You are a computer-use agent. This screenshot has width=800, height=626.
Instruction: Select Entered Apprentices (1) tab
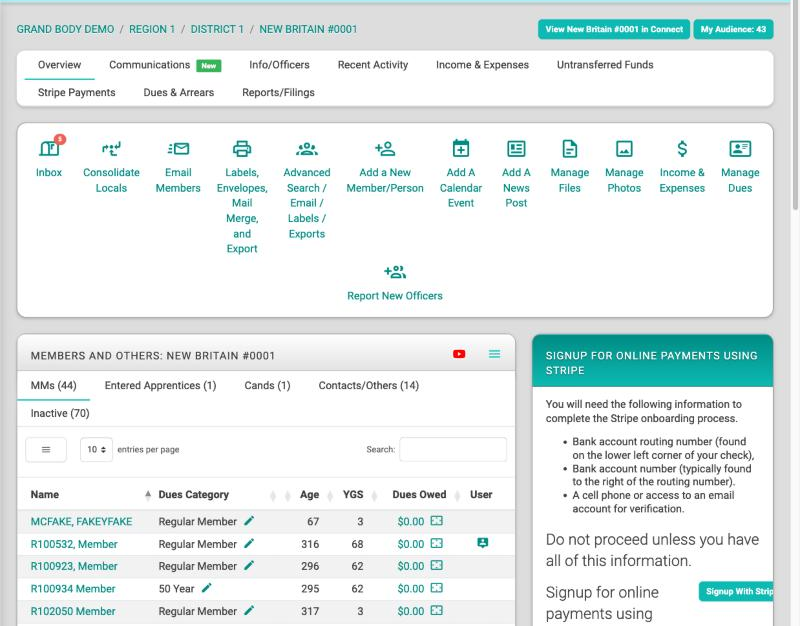[160, 385]
